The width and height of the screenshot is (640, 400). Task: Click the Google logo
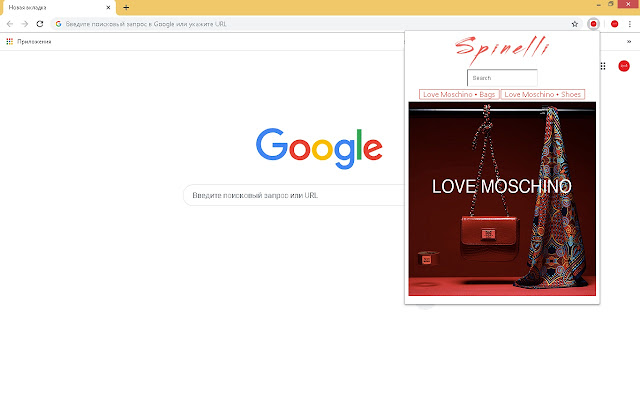point(319,149)
